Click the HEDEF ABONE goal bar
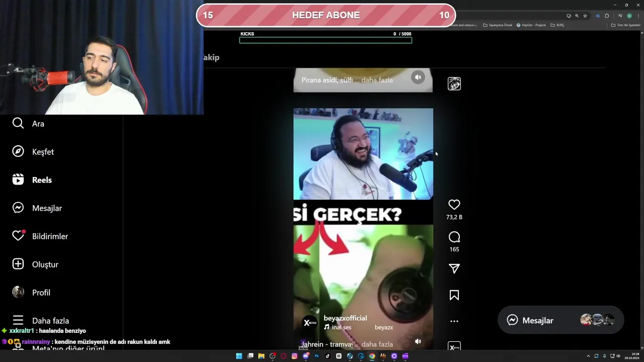The image size is (644, 362). point(326,15)
